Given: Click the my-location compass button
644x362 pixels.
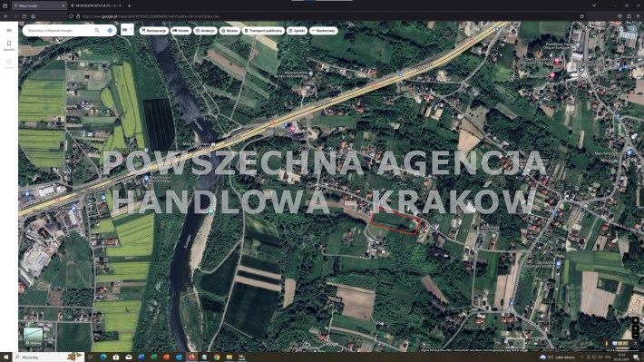Looking at the screenshot, I should point(635,320).
